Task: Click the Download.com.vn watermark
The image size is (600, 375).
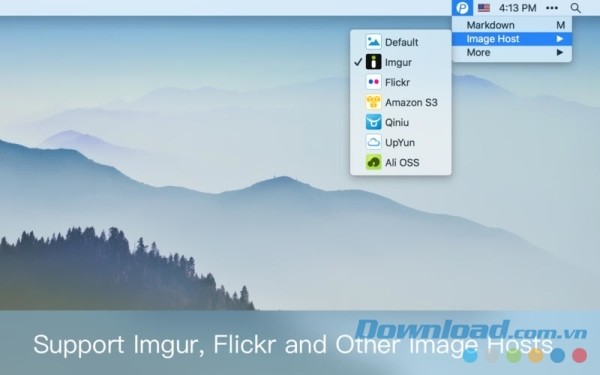Action: click(x=470, y=330)
